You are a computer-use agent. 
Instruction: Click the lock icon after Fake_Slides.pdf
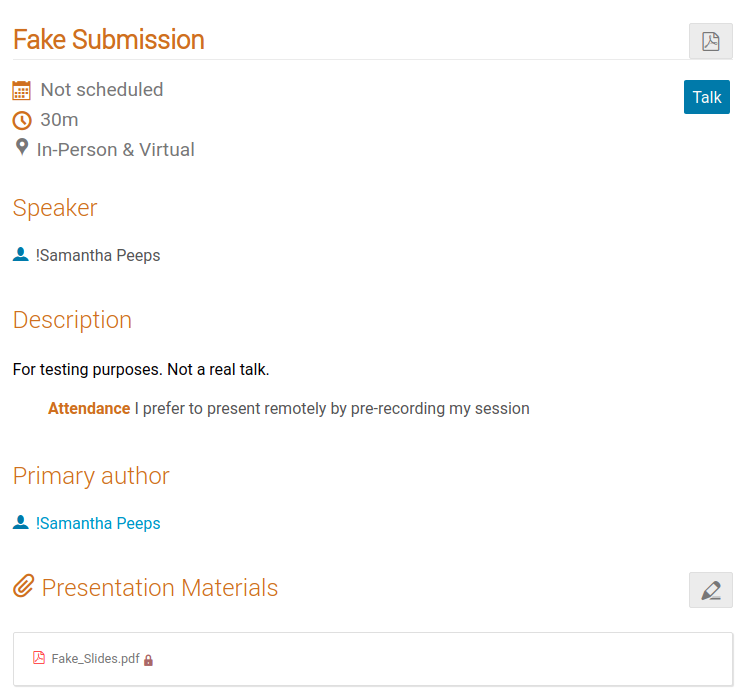coord(149,660)
